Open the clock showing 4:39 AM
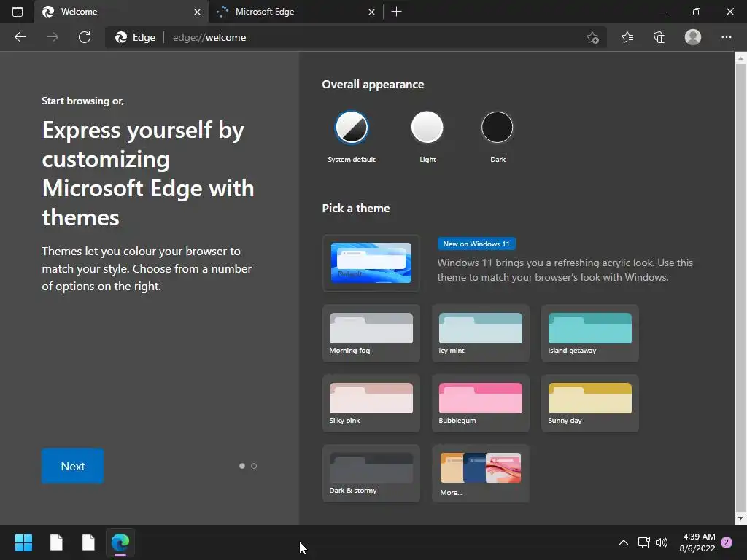Viewport: 747px width, 560px height. (x=697, y=542)
